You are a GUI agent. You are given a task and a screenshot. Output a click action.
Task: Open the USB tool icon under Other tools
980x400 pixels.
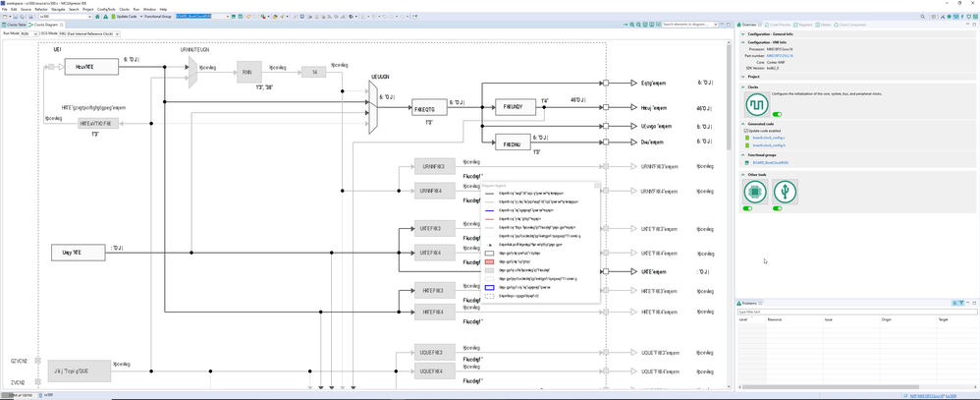[x=785, y=192]
